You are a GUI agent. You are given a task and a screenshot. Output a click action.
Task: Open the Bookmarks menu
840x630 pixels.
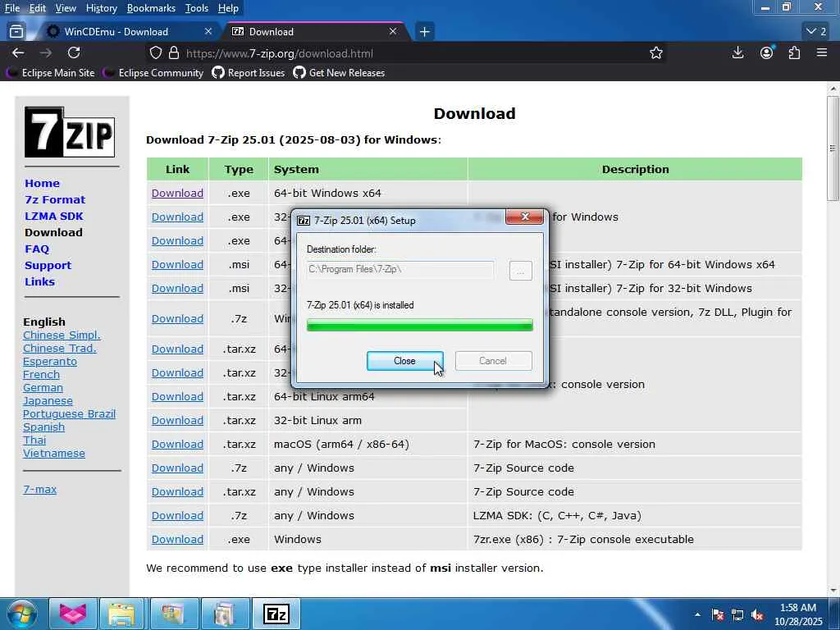(x=151, y=8)
